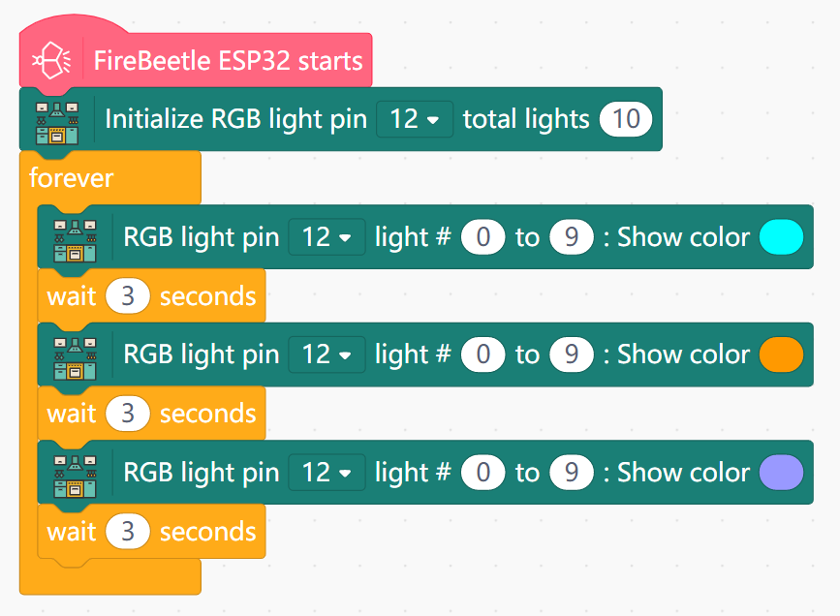Open pin dropdown in orange color block
The height and width of the screenshot is (616, 840).
[327, 355]
